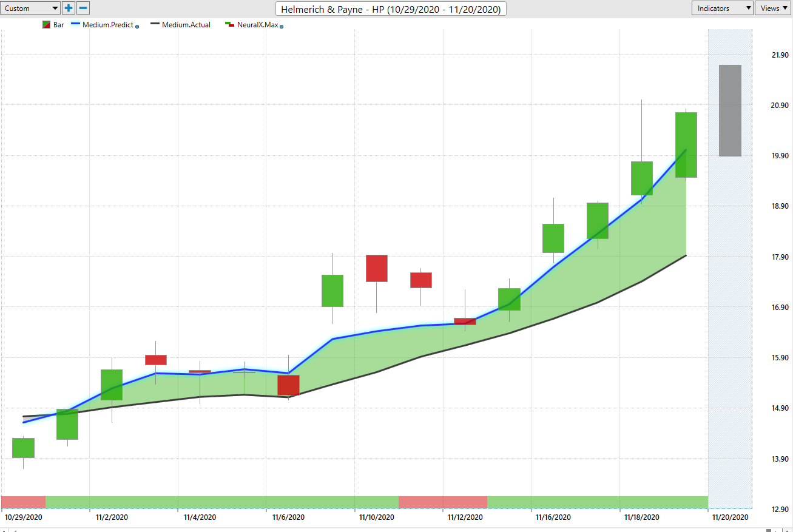
Task: Click the 11/4/2020 date label
Action: pyautogui.click(x=200, y=517)
